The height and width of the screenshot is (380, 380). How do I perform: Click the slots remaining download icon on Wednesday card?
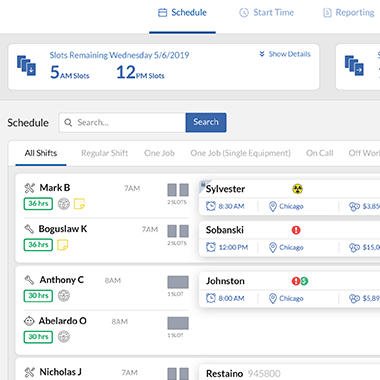point(26,65)
